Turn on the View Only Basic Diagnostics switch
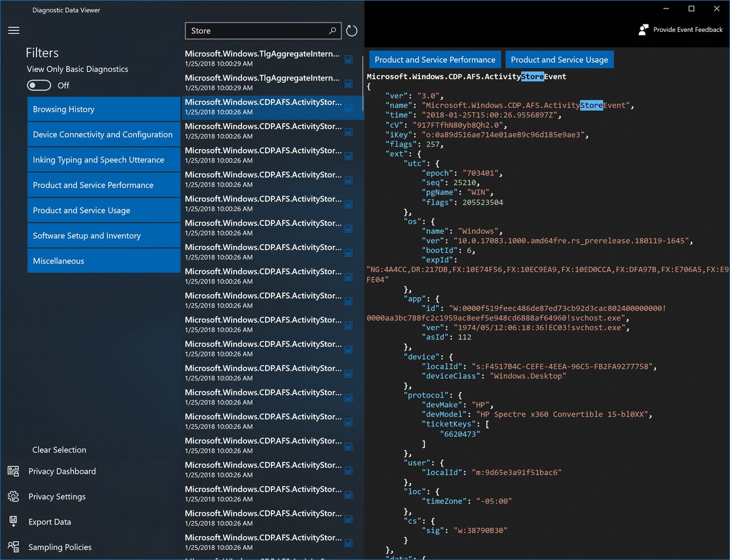Screen dimensions: 730x560 coord(39,85)
